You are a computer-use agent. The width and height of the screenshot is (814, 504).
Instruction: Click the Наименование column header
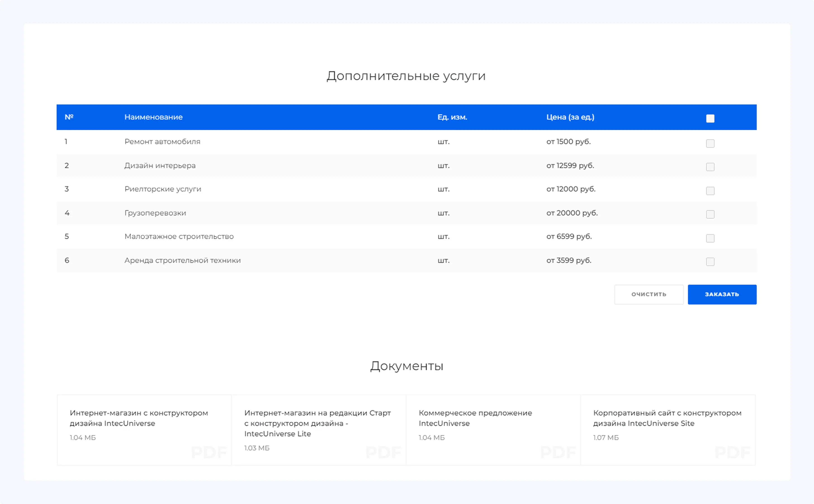[x=154, y=117]
